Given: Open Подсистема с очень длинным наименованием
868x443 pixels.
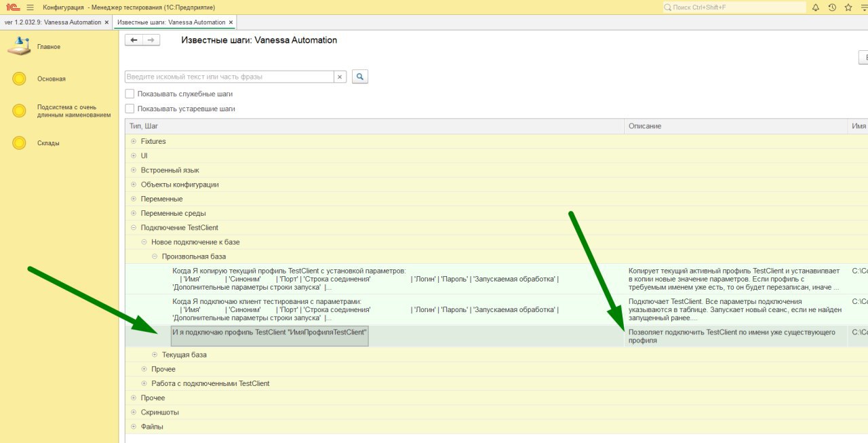Looking at the screenshot, I should coord(74,111).
